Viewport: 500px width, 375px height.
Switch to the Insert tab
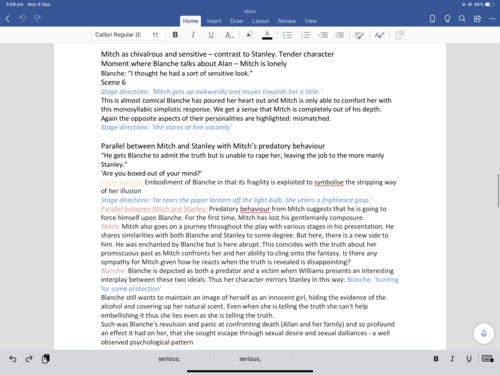click(214, 21)
